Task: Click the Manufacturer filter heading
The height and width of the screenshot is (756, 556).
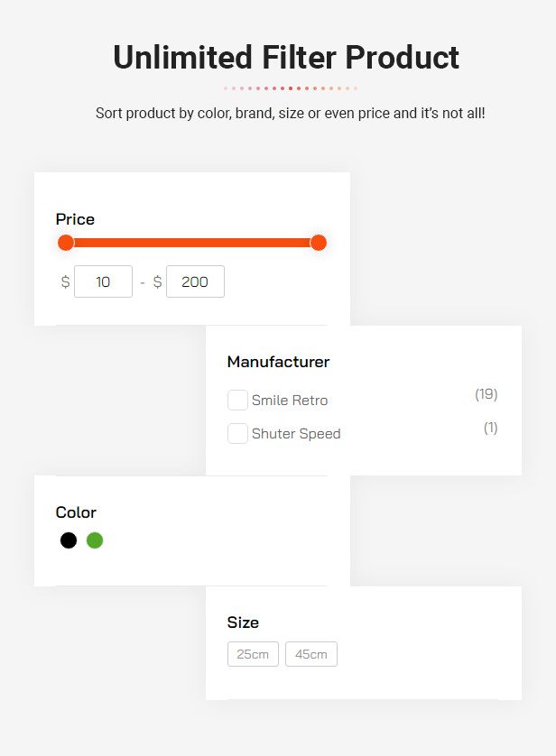Action: click(278, 362)
